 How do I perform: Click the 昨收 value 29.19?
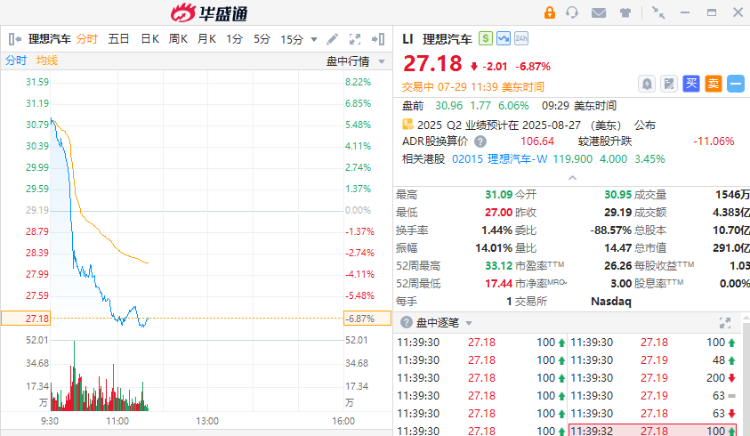click(618, 212)
